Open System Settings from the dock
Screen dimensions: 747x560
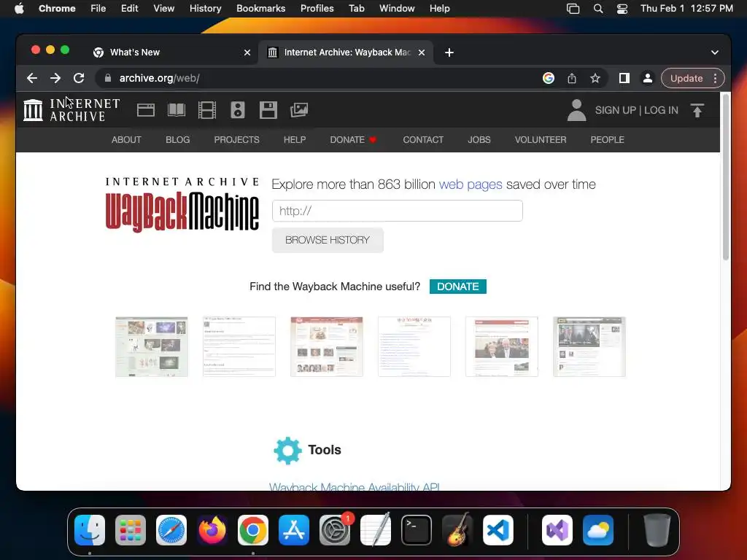coord(335,530)
